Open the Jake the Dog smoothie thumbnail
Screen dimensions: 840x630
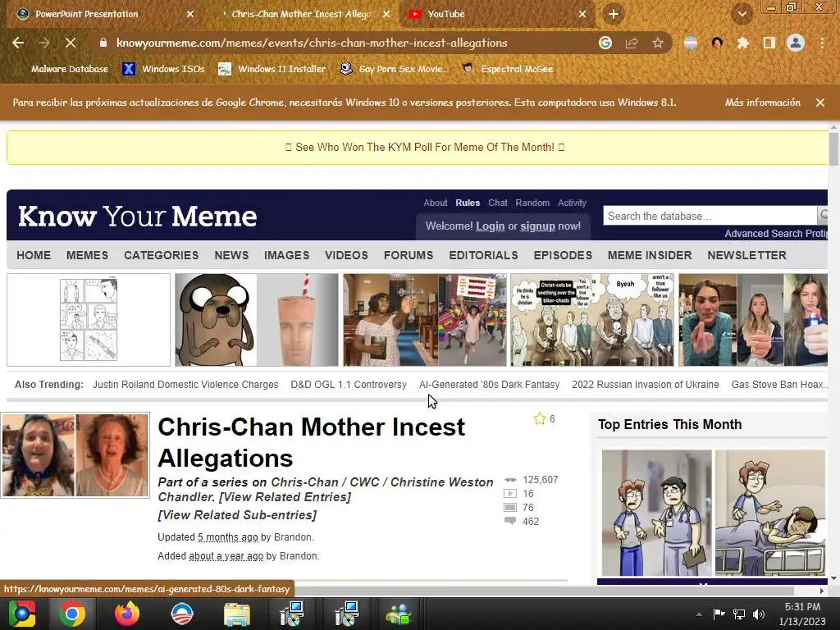click(x=257, y=320)
